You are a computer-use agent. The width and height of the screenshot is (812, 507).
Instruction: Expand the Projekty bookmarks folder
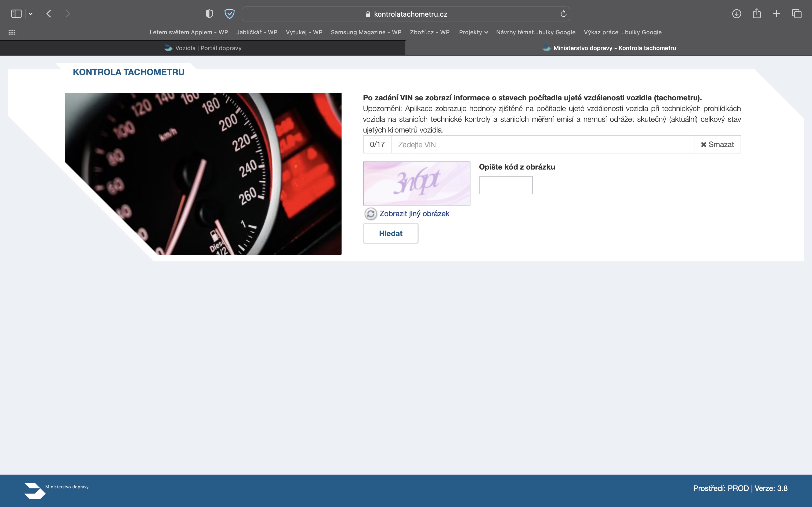coord(473,32)
